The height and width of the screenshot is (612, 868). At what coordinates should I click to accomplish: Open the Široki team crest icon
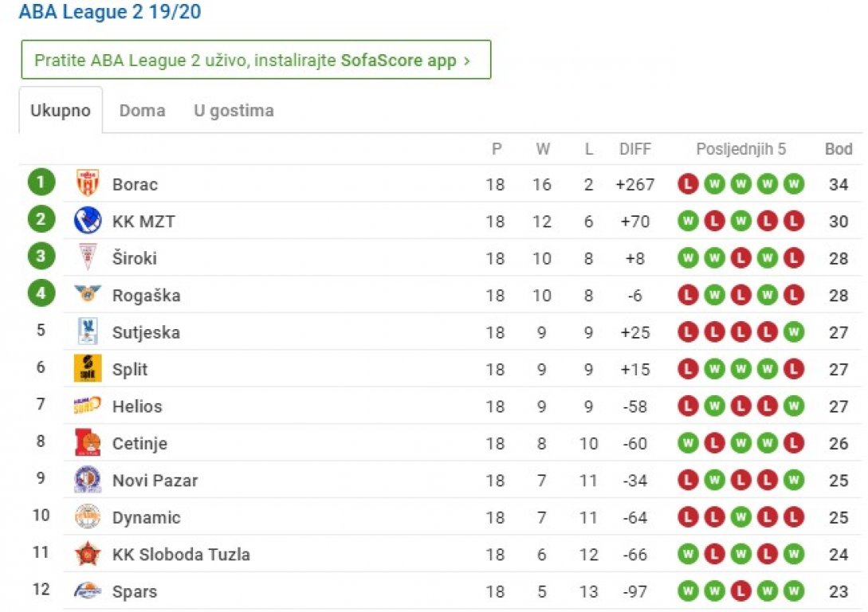[x=88, y=257]
